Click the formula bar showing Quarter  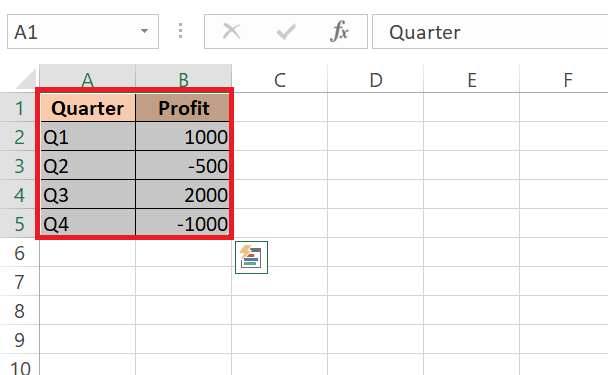[x=490, y=31]
